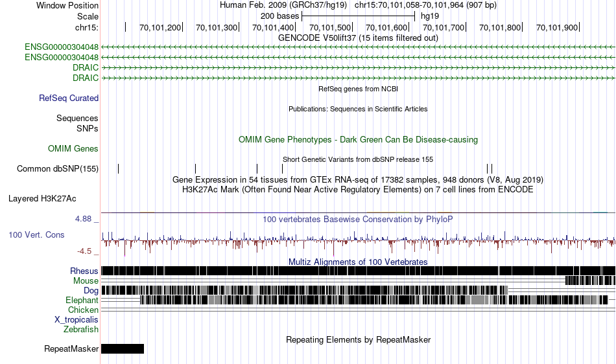
Task: Click the RefSeq Curated track label
Action: click(68, 98)
